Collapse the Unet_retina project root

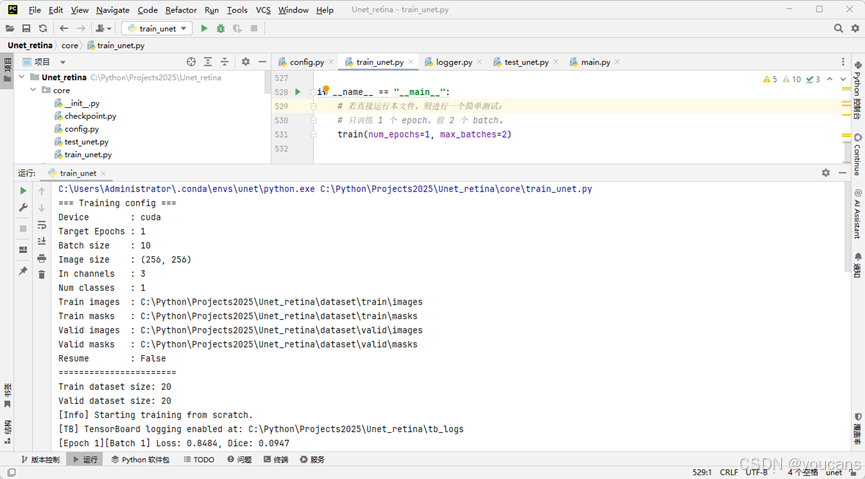[x=22, y=77]
